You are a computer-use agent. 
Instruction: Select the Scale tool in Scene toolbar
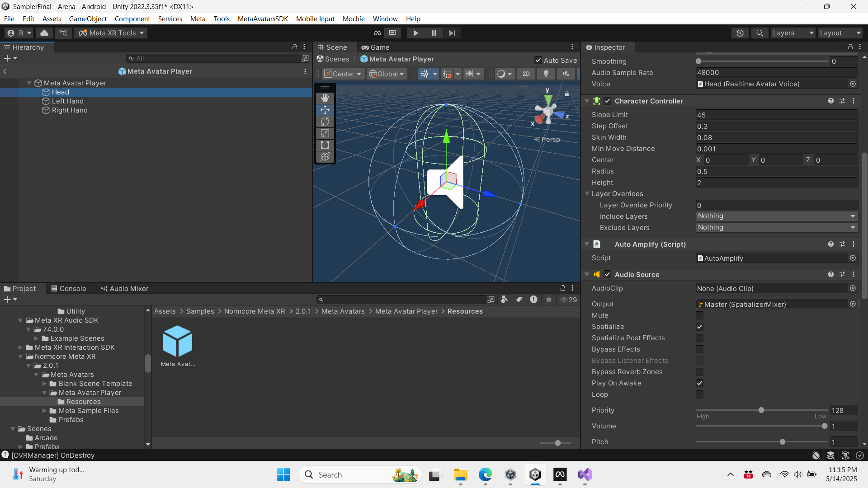coord(325,133)
